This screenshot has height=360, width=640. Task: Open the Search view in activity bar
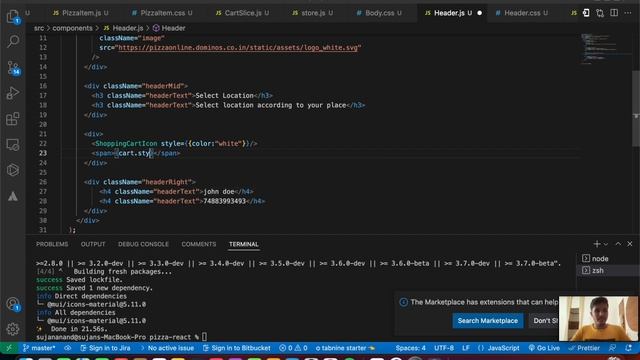click(13, 41)
